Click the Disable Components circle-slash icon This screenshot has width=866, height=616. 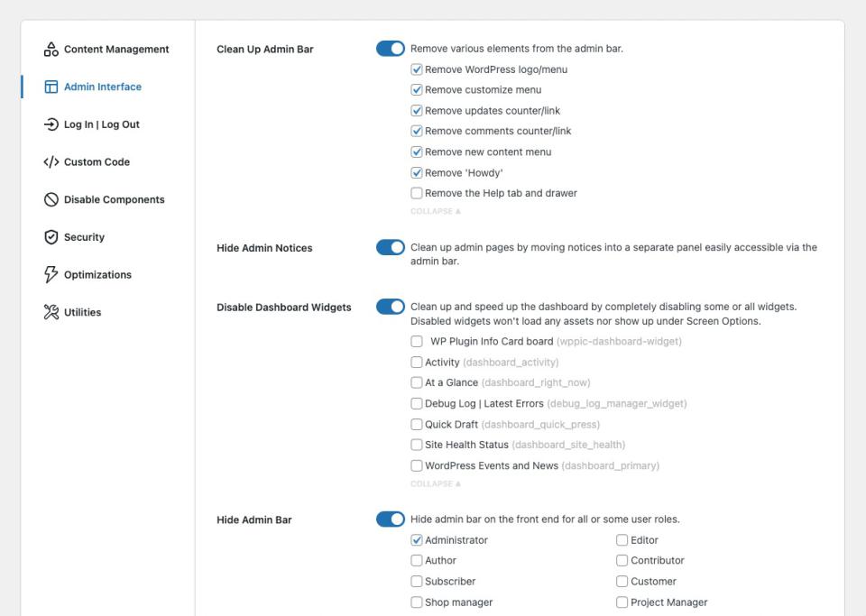(51, 200)
